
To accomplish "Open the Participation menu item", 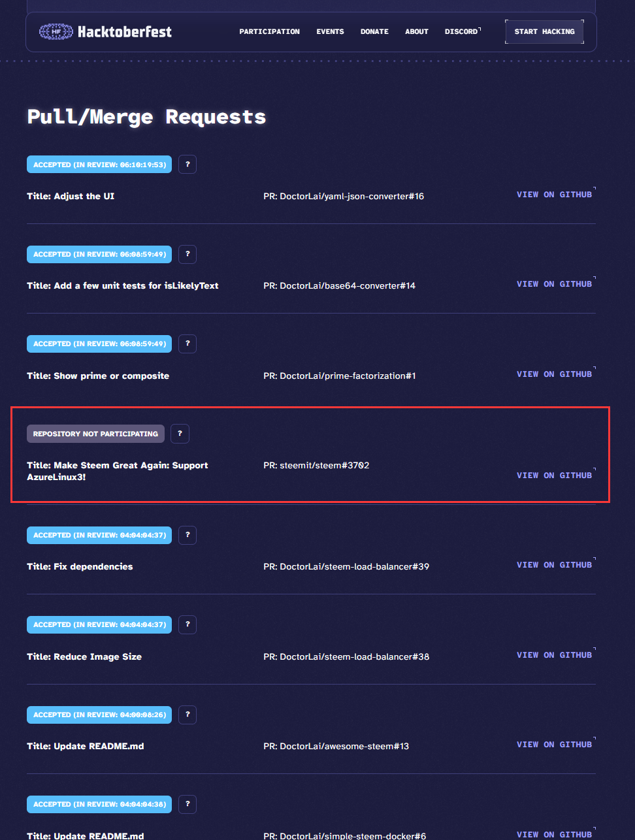I will [269, 31].
